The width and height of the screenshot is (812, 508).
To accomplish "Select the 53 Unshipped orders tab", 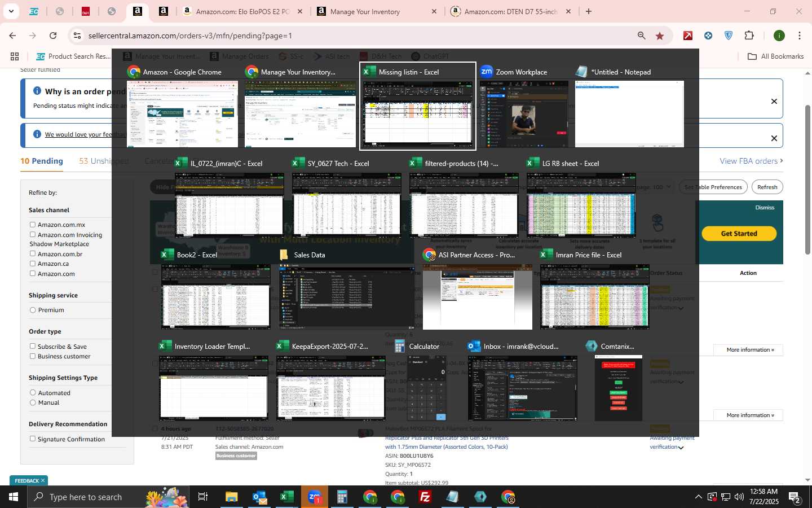I will pyautogui.click(x=104, y=161).
